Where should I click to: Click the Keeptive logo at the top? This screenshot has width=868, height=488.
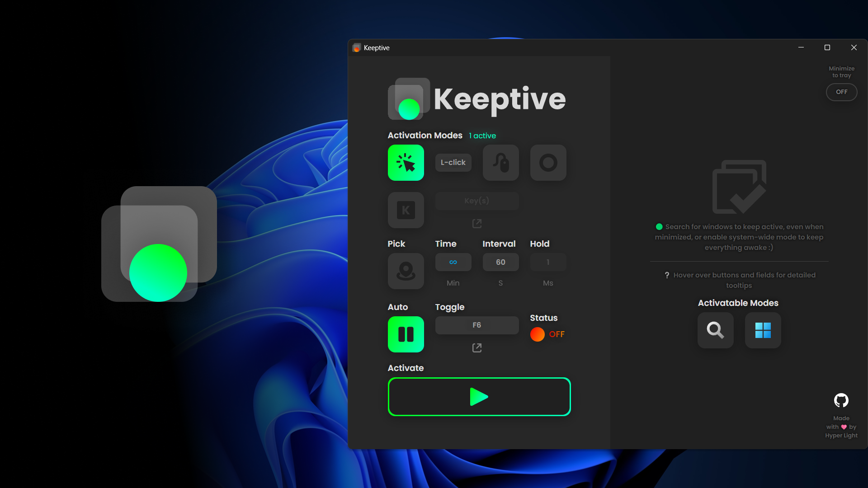[408, 99]
